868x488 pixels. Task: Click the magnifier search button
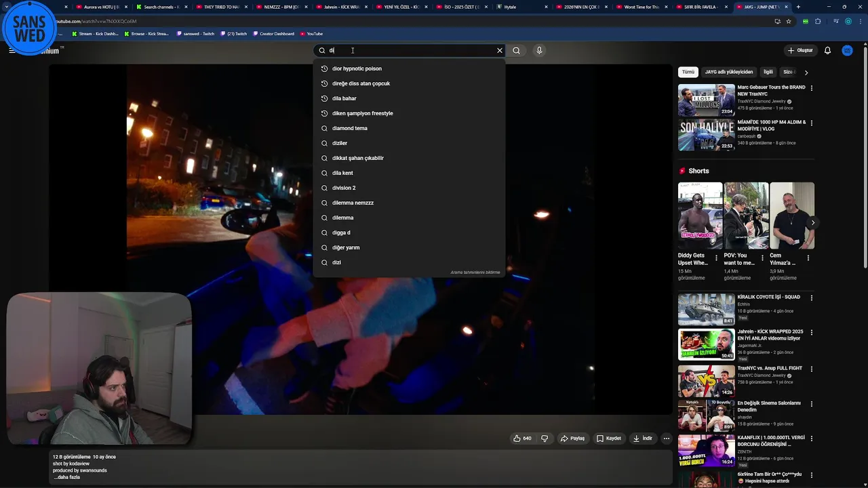[517, 50]
